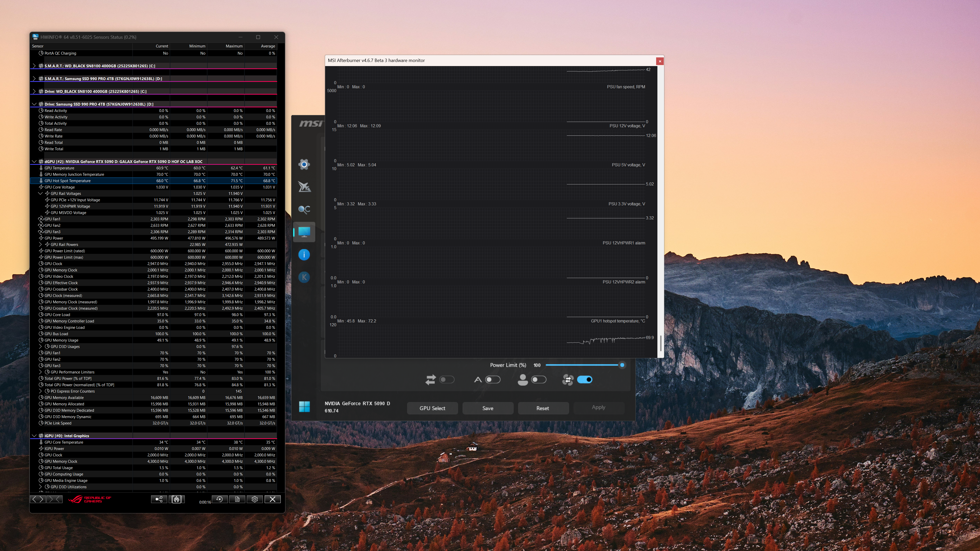Click the lightning icon on GPU Core Voltage row
The image size is (980, 551).
tap(41, 187)
